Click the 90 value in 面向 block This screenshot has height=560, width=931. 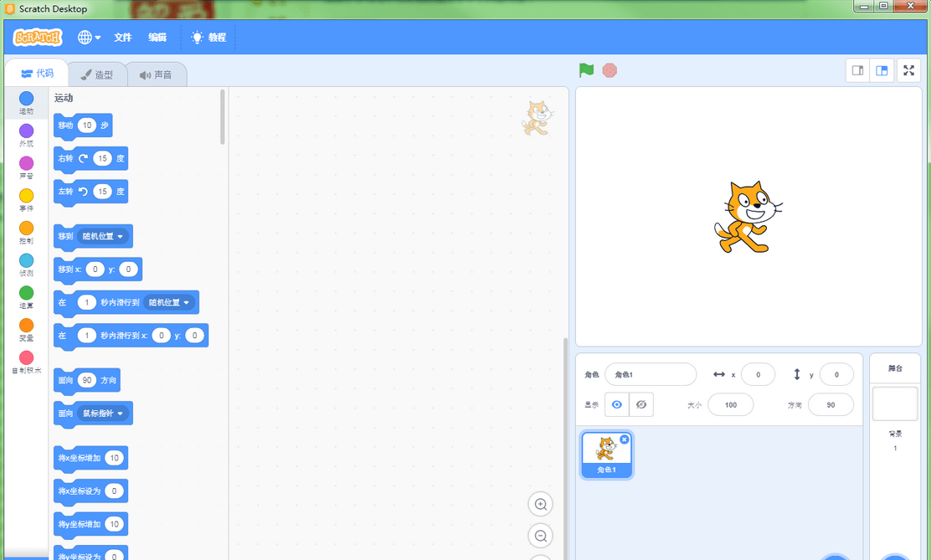coord(87,380)
